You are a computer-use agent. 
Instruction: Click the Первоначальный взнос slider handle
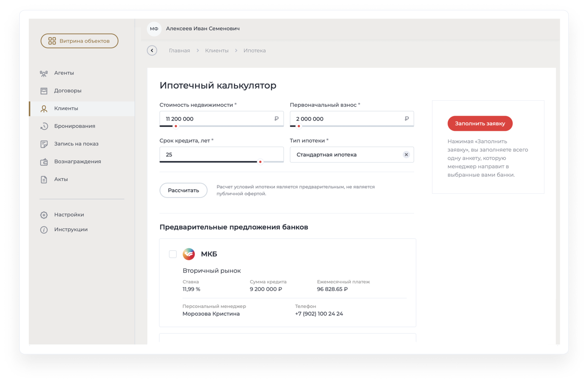pos(299,126)
